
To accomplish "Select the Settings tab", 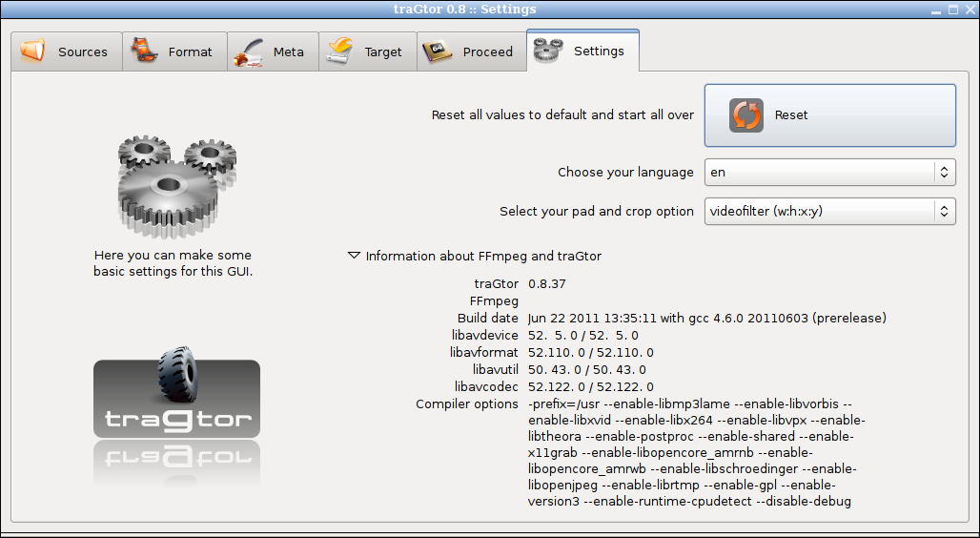I will 582,51.
